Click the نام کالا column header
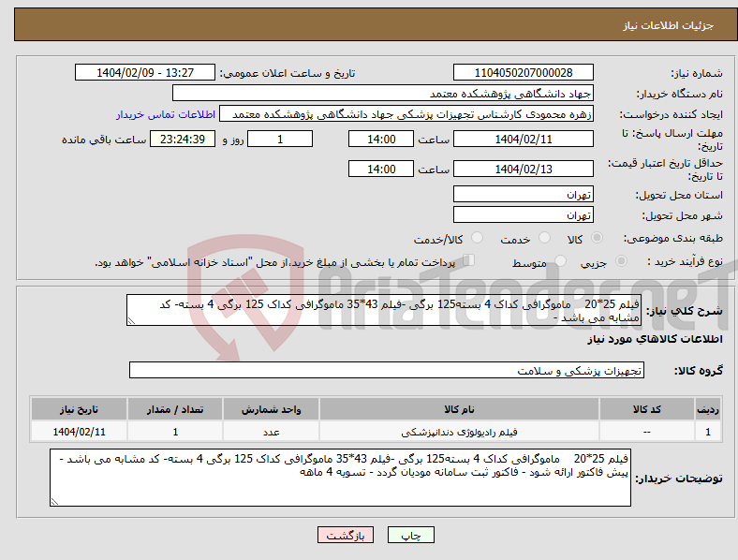Viewport: 738px width, 560px height. [x=459, y=409]
